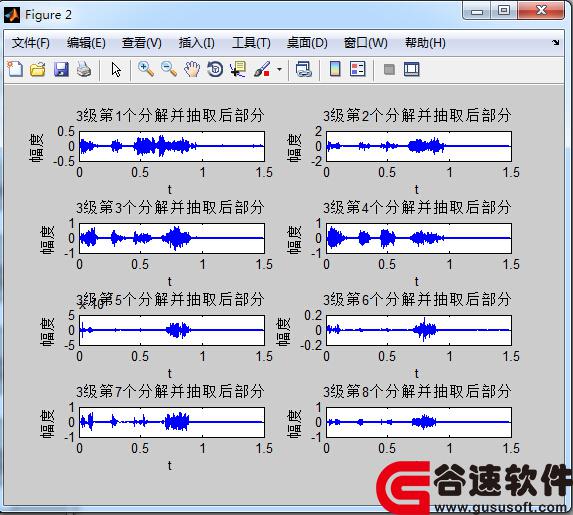Click the waveform plot of 3级第4个 subplot
573x515 pixels.
tap(419, 238)
